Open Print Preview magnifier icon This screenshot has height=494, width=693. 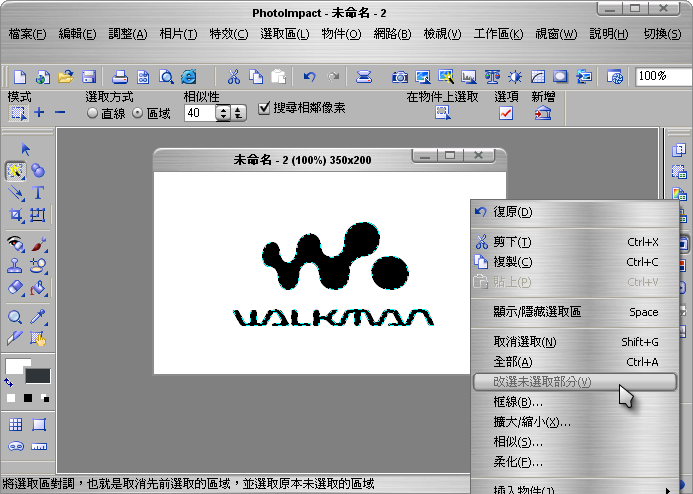[x=166, y=77]
